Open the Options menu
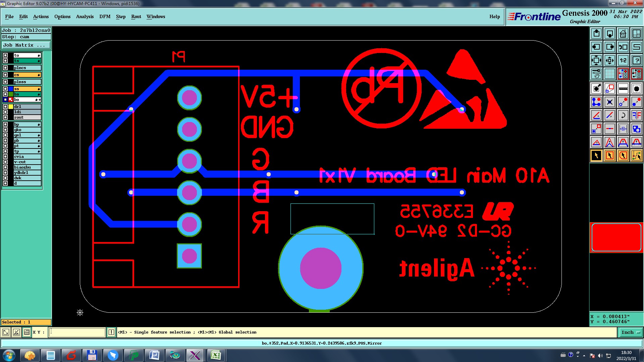The height and width of the screenshot is (362, 644). tap(62, 16)
